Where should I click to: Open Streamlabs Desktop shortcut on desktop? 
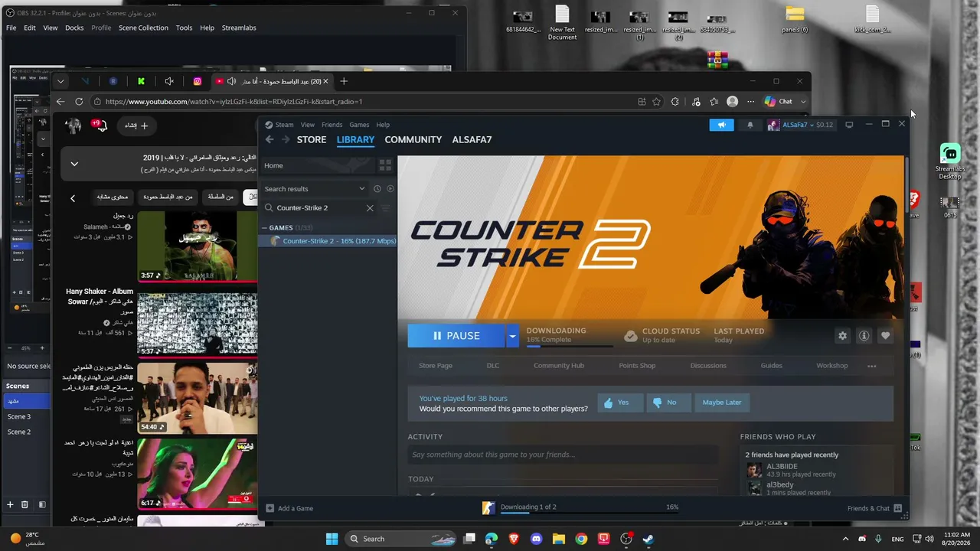(x=950, y=162)
